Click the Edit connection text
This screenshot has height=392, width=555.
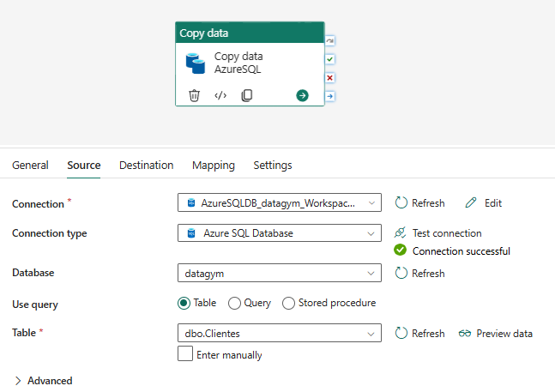click(493, 203)
